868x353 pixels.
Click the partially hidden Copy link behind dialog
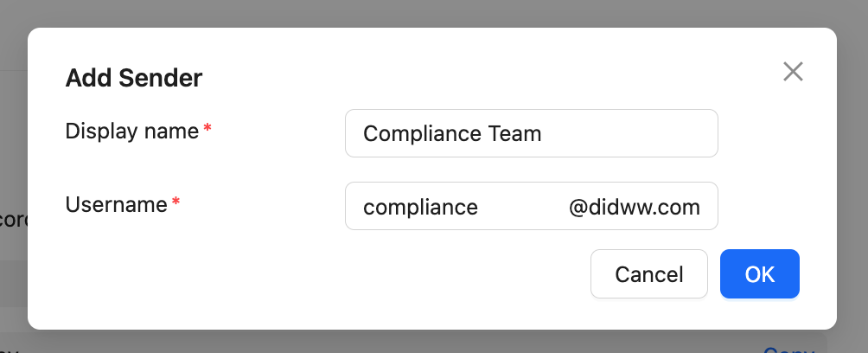click(x=788, y=350)
